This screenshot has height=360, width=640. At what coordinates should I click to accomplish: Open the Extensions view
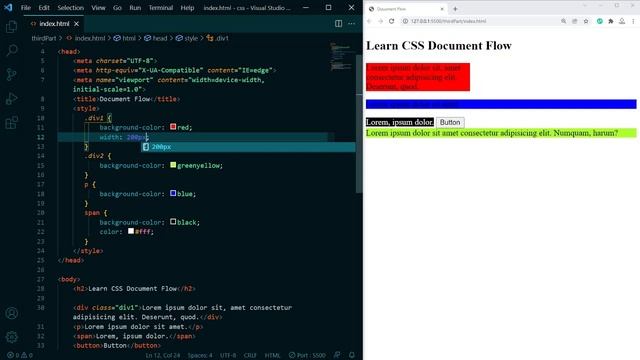tap(11, 122)
